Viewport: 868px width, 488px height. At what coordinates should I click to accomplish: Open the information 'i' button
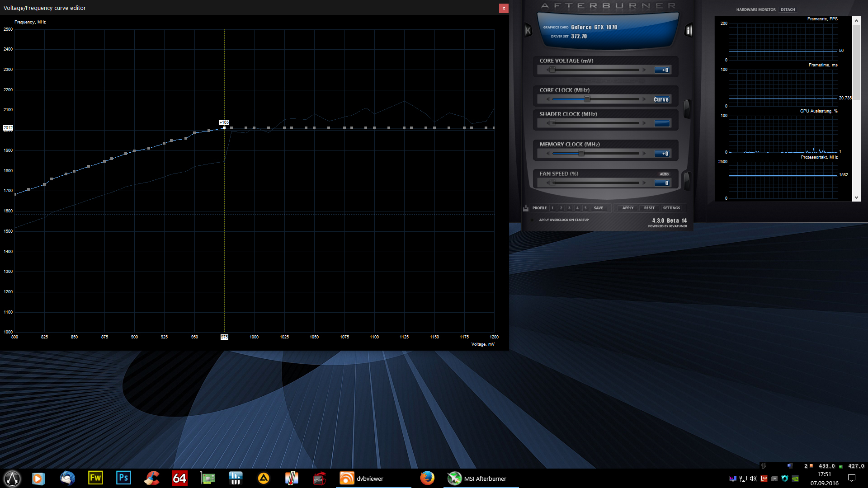tap(689, 31)
